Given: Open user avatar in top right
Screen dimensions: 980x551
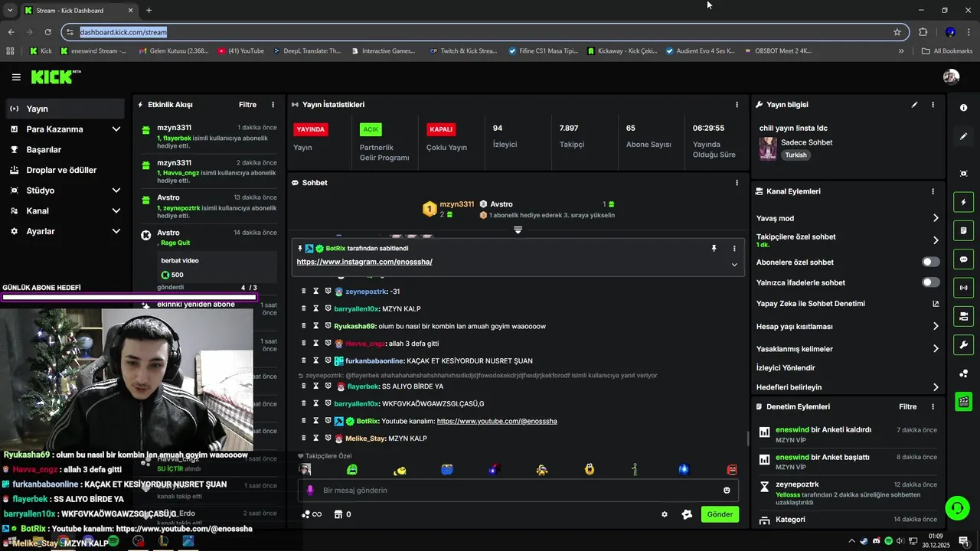Looking at the screenshot, I should pyautogui.click(x=951, y=77).
